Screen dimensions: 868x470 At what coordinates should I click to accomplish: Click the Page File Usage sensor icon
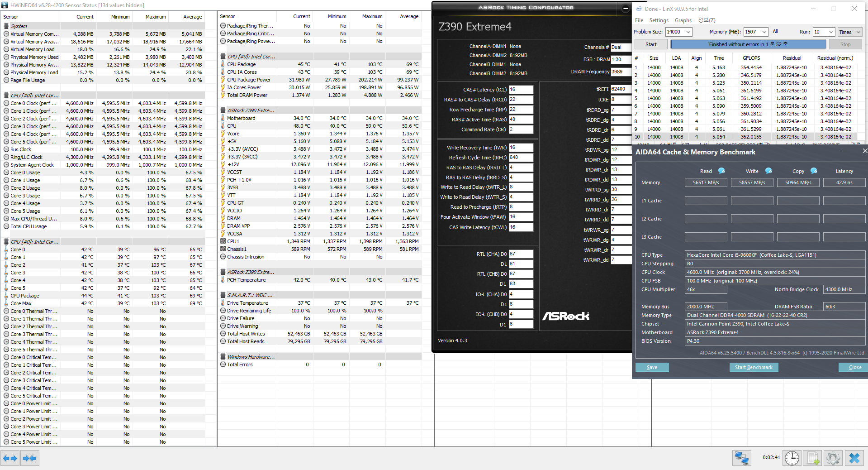pyautogui.click(x=6, y=80)
